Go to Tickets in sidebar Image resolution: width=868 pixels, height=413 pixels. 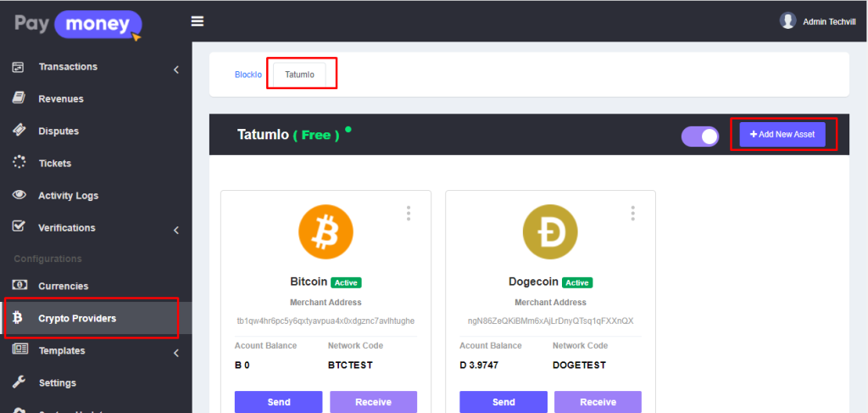[x=55, y=164]
